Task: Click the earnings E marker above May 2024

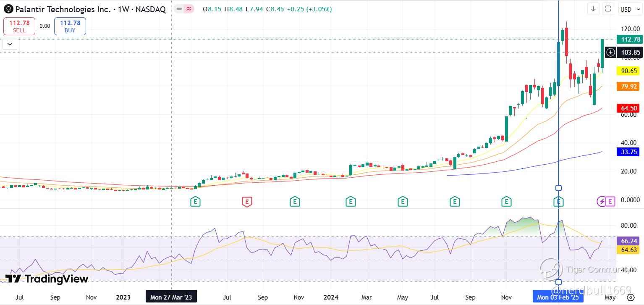Action: click(403, 202)
